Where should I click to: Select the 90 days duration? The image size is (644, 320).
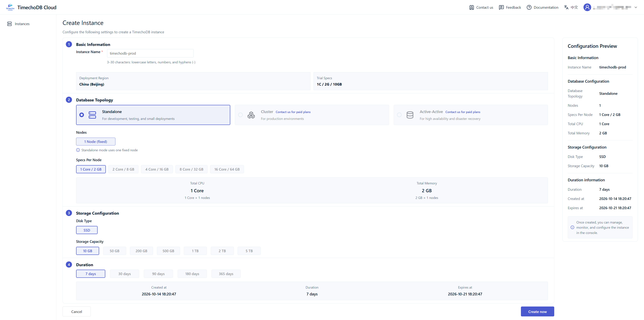click(x=158, y=274)
